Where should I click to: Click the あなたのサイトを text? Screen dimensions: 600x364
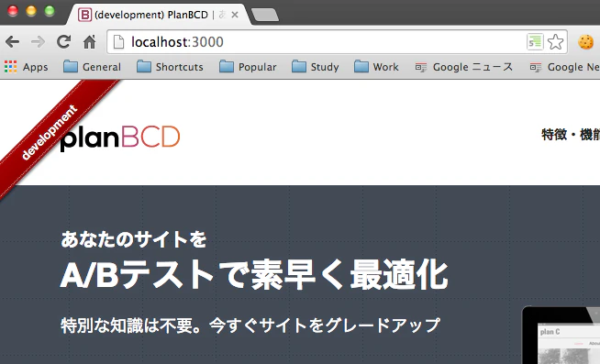click(x=134, y=239)
